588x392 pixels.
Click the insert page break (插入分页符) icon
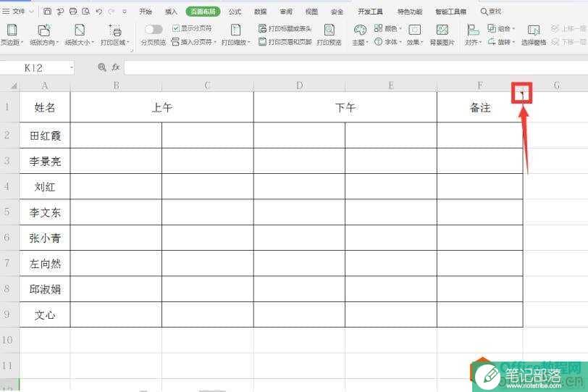tap(175, 41)
